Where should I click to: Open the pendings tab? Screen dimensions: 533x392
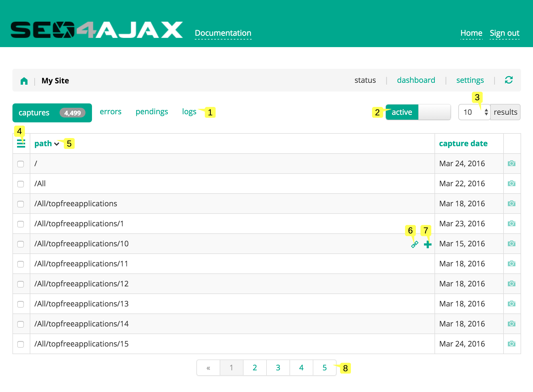click(x=152, y=112)
